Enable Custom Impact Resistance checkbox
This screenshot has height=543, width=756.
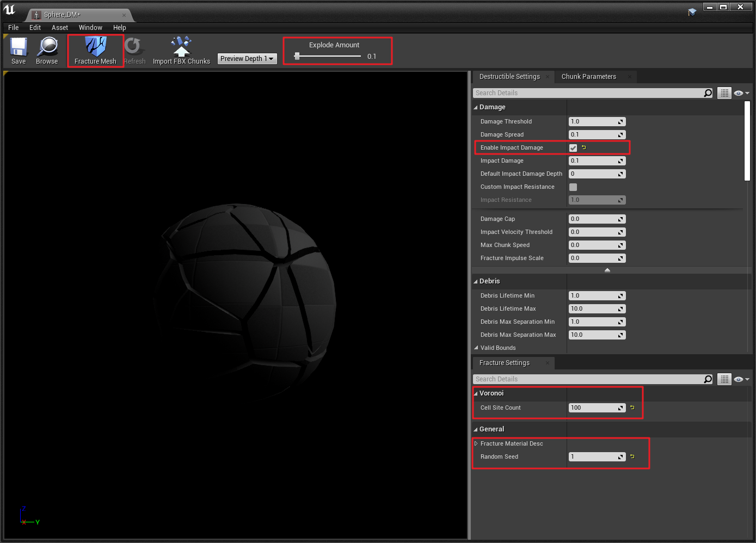573,187
